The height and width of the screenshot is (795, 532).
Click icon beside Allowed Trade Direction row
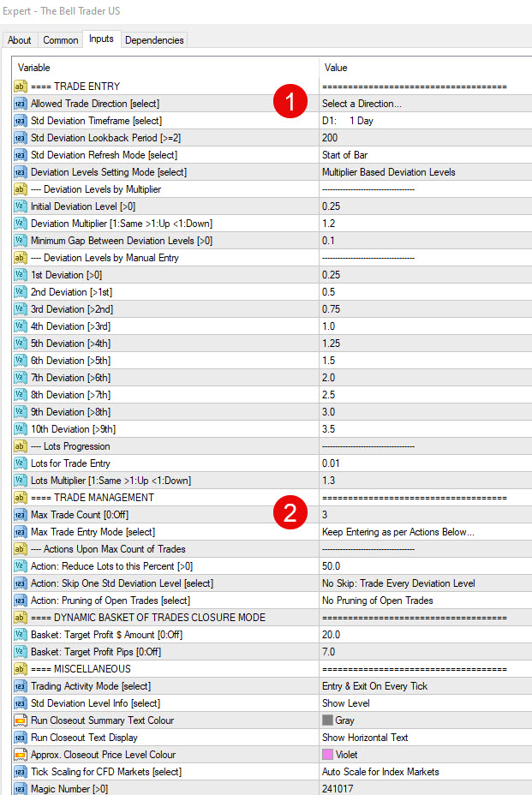[20, 104]
